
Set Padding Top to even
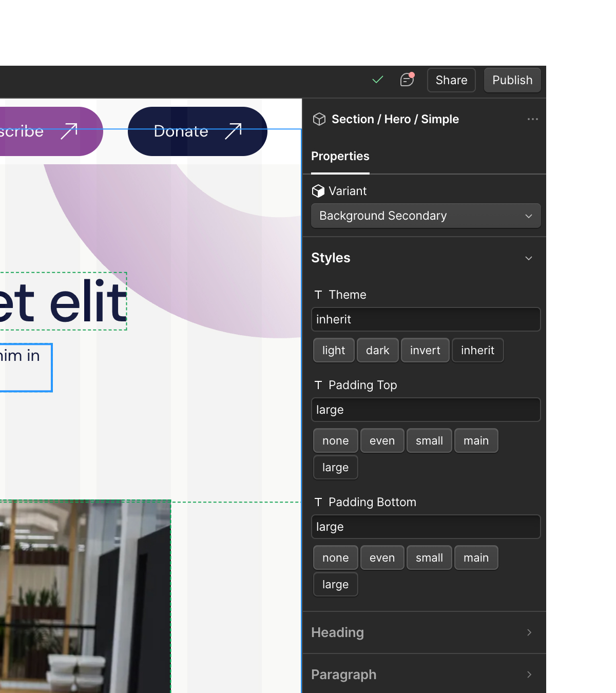(382, 440)
